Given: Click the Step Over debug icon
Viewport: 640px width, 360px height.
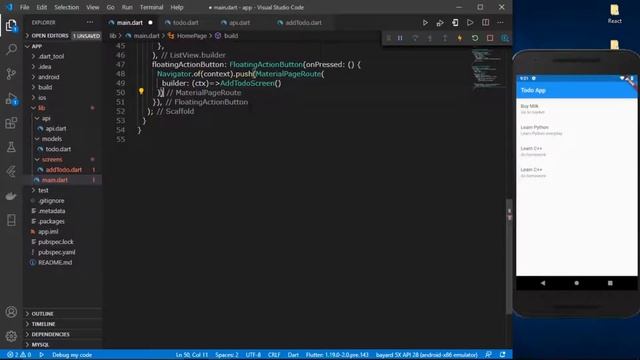Looking at the screenshot, I should pyautogui.click(x=415, y=38).
